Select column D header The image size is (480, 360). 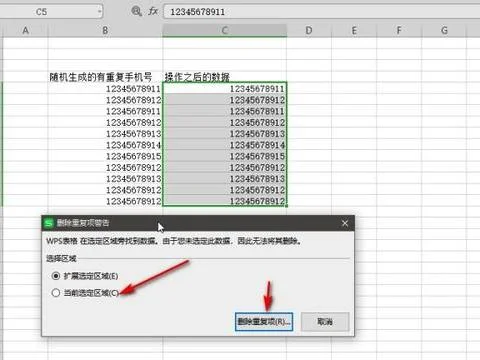pyautogui.click(x=309, y=31)
